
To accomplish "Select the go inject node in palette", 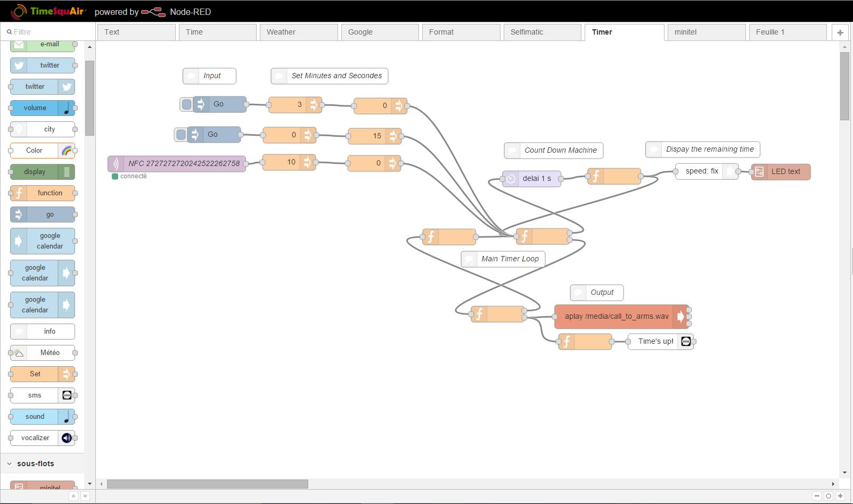I will (x=43, y=214).
